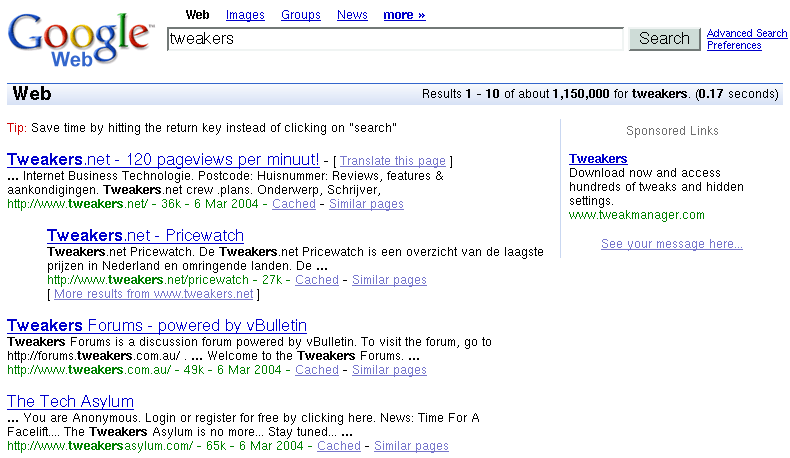790x458 pixels.
Task: Open Preferences link
Action: click(x=734, y=45)
